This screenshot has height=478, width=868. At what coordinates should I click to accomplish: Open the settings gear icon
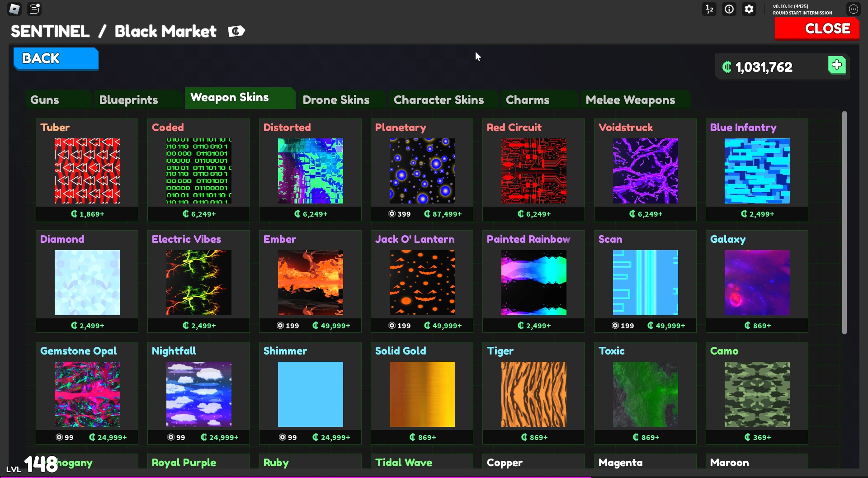tap(749, 9)
